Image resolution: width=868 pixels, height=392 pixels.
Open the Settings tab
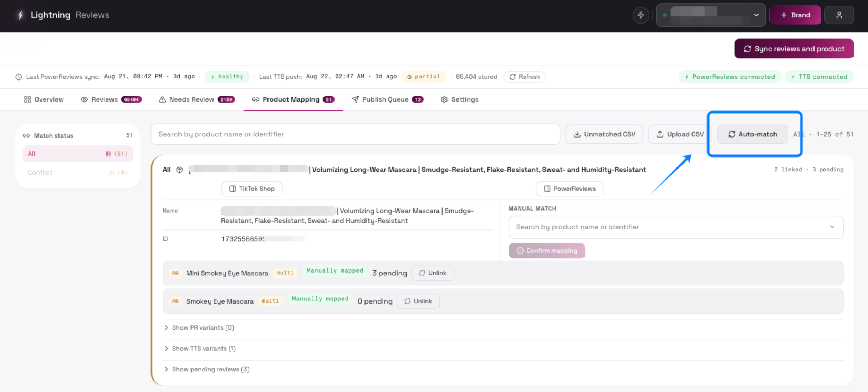click(459, 99)
